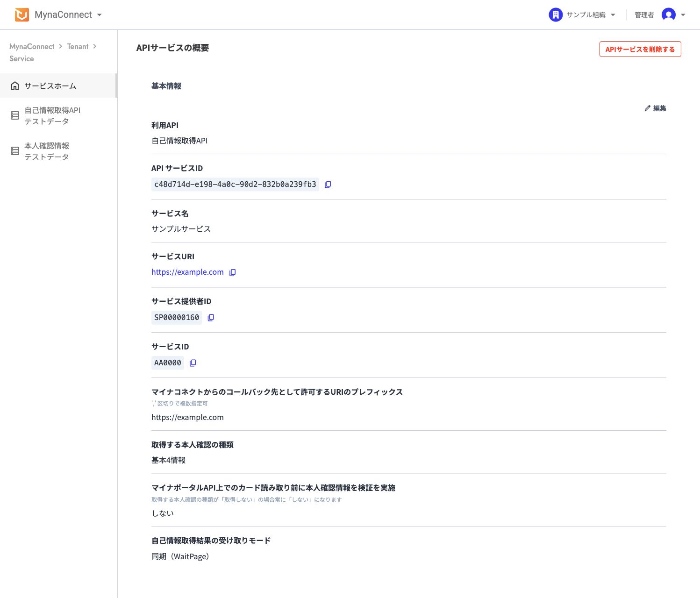Click the list icon beside 自己情報取得API テストデータ
This screenshot has width=700, height=598.
(15, 115)
